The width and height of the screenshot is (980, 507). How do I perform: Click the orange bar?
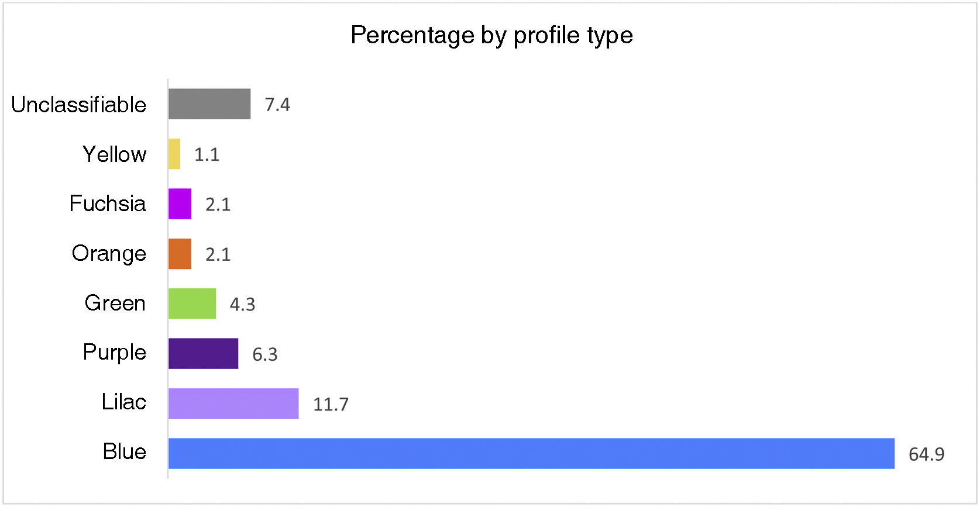coord(180,254)
